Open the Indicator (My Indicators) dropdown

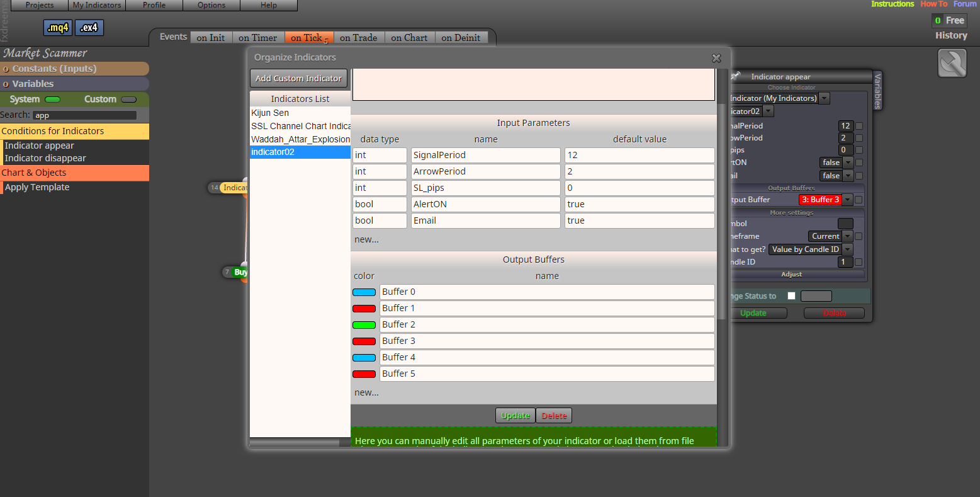[x=825, y=98]
